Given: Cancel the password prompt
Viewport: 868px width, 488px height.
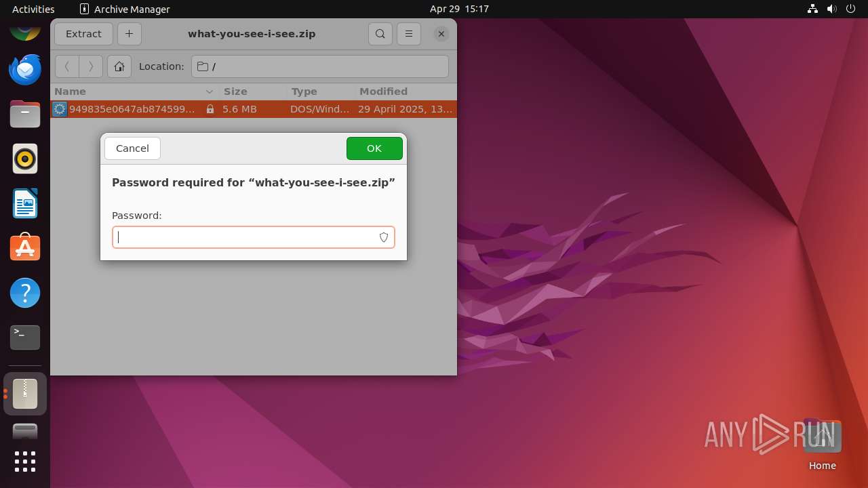Looking at the screenshot, I should point(132,148).
